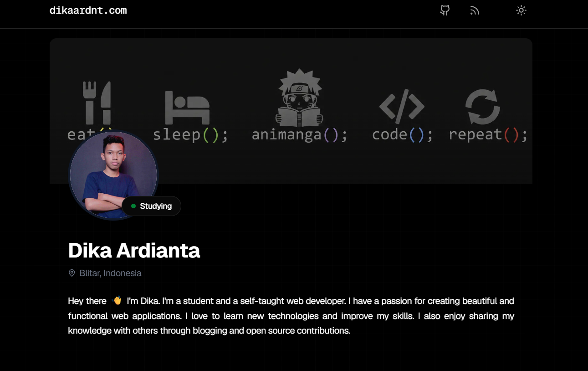Click the Blitar, Indonesia location text

110,273
